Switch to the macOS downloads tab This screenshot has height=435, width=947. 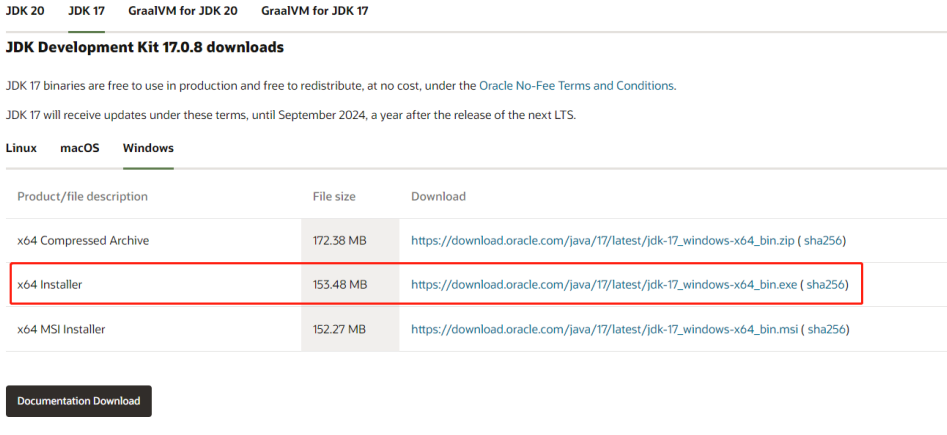click(80, 148)
